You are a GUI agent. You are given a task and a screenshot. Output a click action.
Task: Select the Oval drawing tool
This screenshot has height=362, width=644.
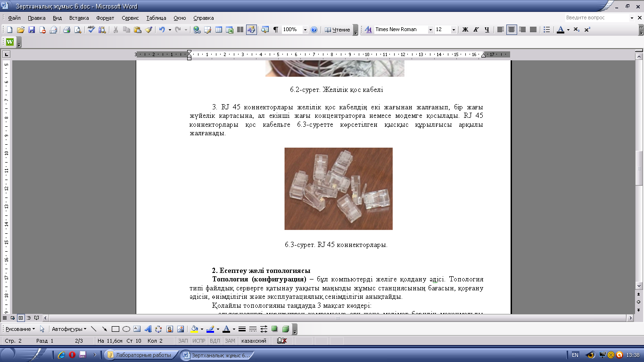(126, 329)
